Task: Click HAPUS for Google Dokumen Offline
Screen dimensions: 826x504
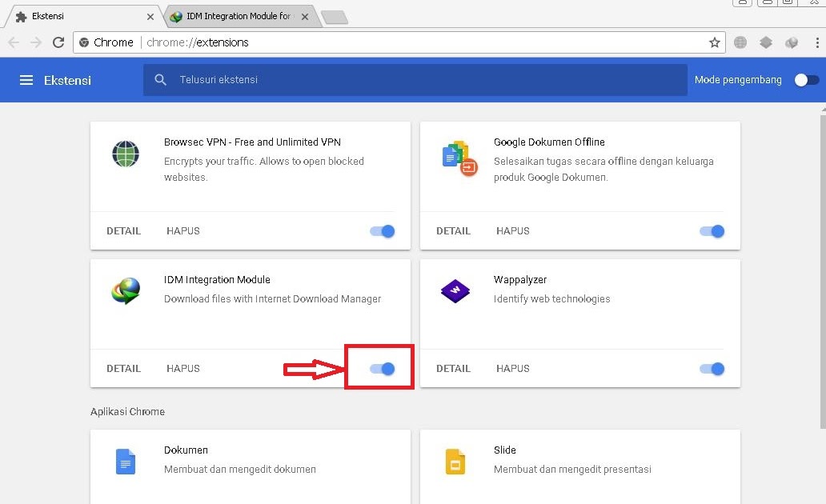Action: [x=513, y=230]
